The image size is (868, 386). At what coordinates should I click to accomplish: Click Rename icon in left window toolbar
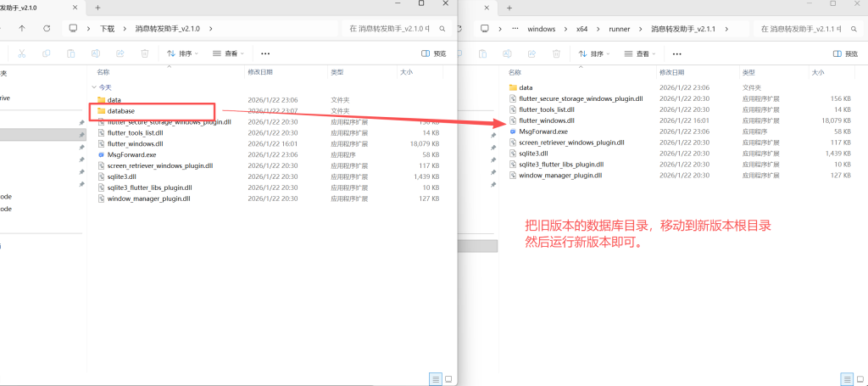(95, 53)
